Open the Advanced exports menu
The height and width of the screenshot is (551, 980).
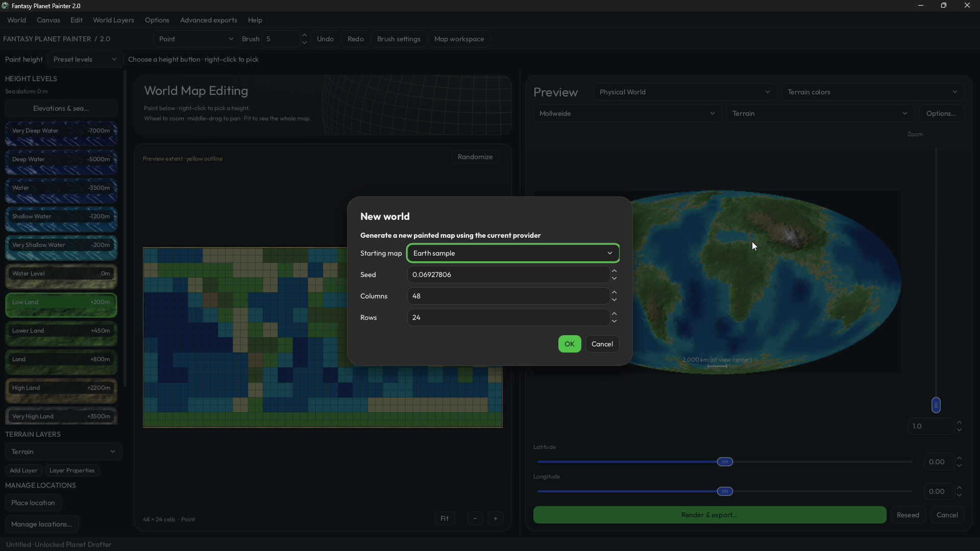209,20
